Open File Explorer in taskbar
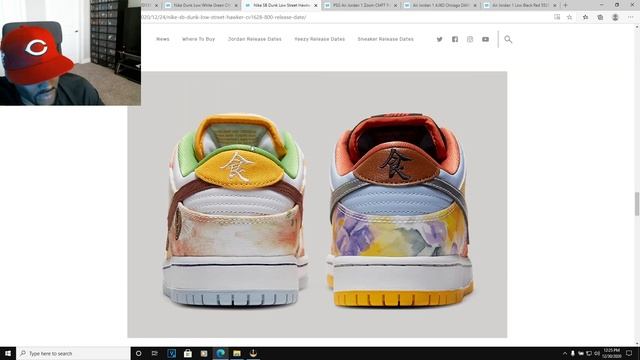The image size is (640, 360). click(x=237, y=353)
